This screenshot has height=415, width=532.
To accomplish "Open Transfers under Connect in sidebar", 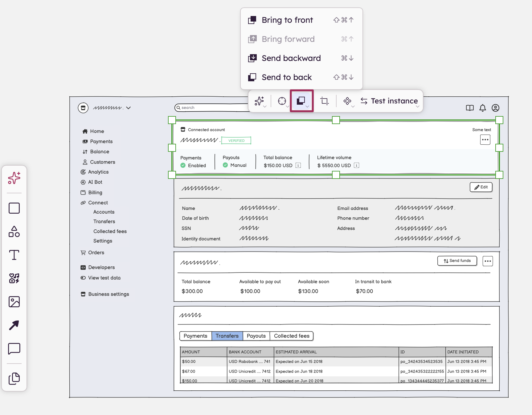I will pyautogui.click(x=104, y=221).
